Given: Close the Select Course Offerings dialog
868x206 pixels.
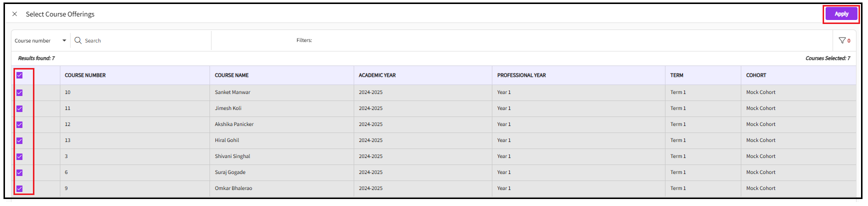Looking at the screenshot, I should (x=14, y=14).
